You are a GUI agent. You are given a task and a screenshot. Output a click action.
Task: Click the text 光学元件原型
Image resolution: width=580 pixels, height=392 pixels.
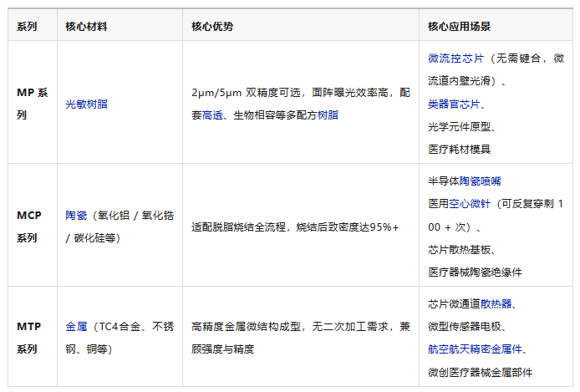[460, 127]
